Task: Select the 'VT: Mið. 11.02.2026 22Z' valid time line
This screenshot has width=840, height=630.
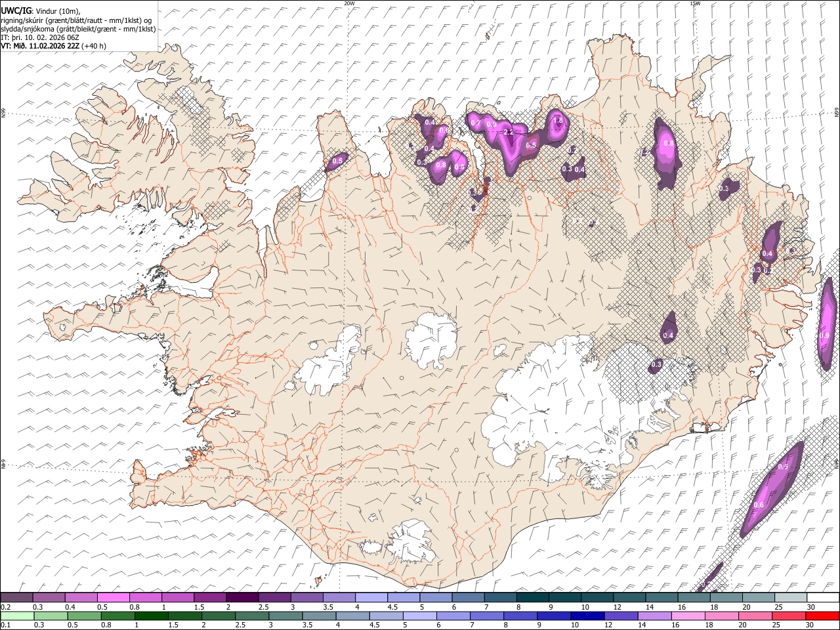Action: [x=54, y=46]
